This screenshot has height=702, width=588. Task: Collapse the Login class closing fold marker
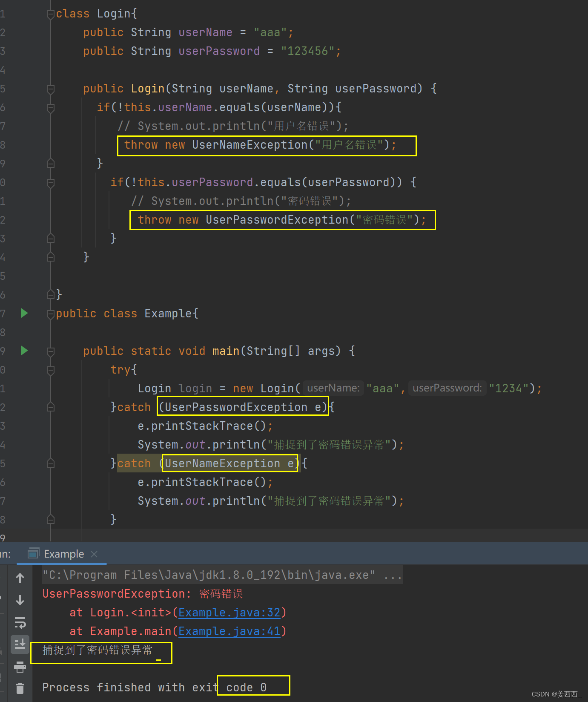(x=51, y=294)
